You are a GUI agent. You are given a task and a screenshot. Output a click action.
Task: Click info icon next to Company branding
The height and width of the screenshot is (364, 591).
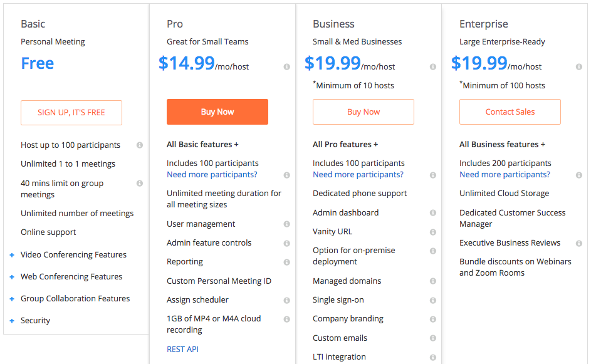click(x=433, y=319)
